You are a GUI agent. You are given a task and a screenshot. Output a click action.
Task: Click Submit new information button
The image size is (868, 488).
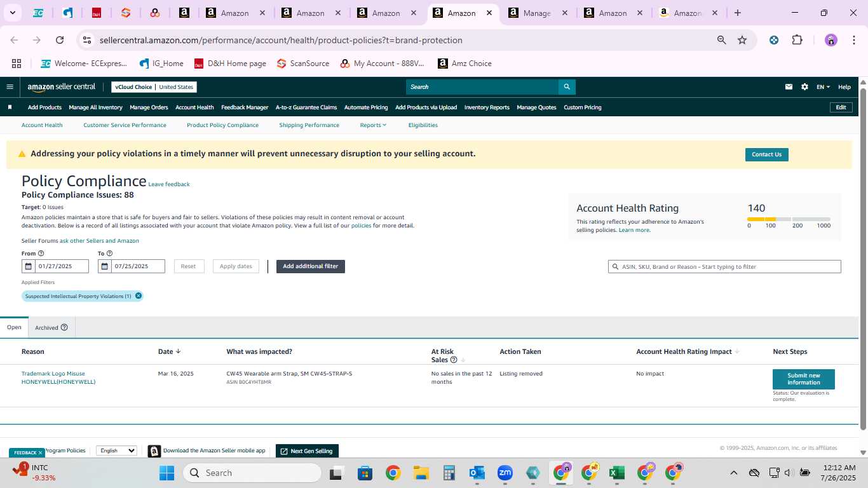[803, 379]
